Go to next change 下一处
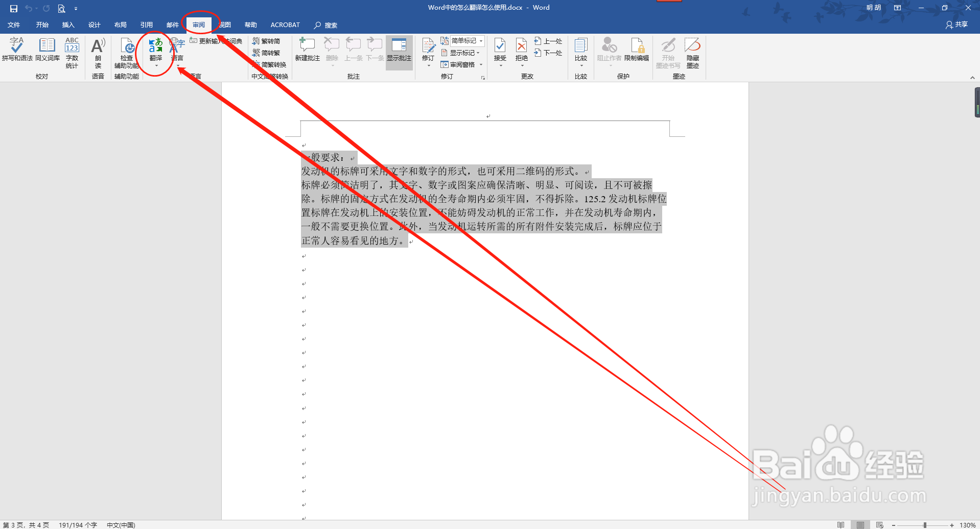 point(548,53)
